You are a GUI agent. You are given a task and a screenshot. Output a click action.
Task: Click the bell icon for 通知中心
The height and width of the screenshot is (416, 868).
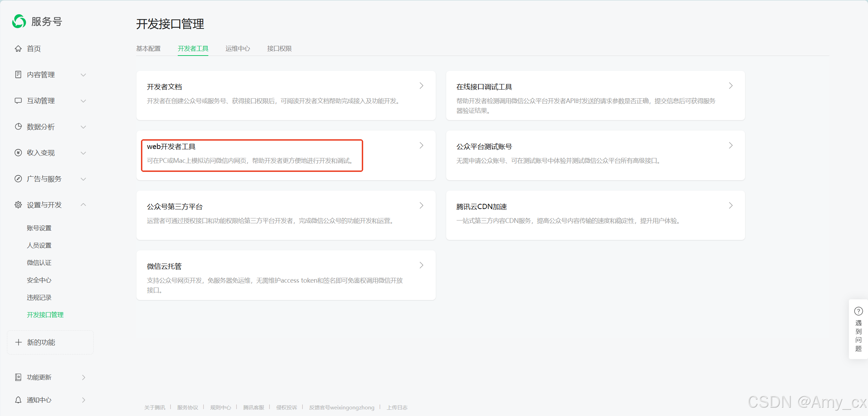point(18,400)
